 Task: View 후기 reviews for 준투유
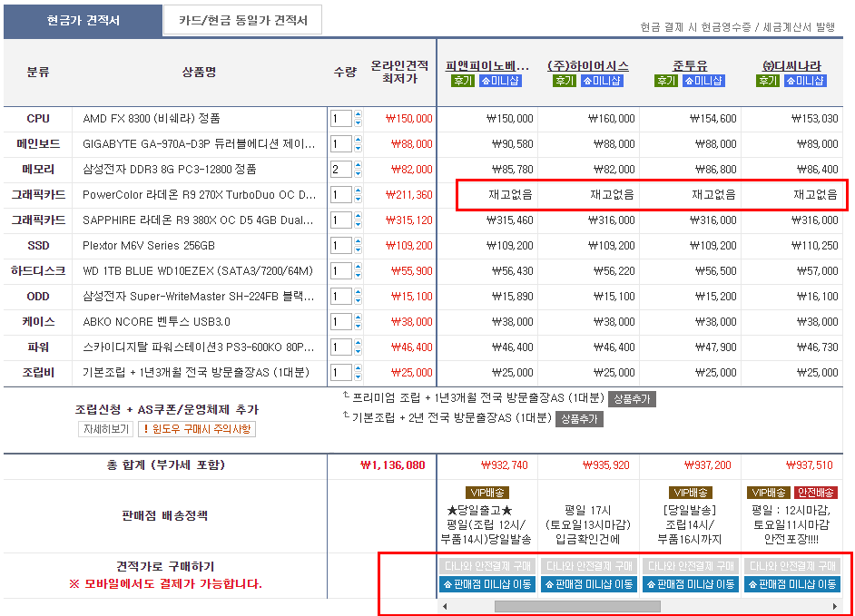[666, 81]
